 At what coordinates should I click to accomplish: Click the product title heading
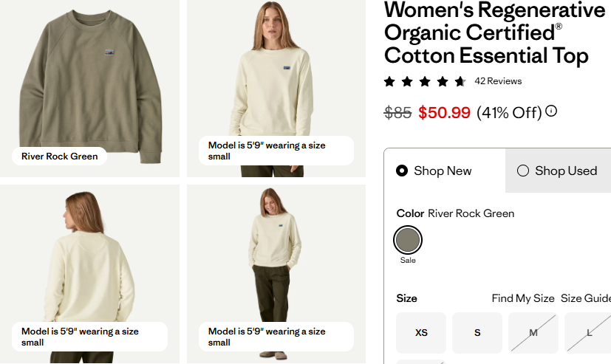[495, 33]
